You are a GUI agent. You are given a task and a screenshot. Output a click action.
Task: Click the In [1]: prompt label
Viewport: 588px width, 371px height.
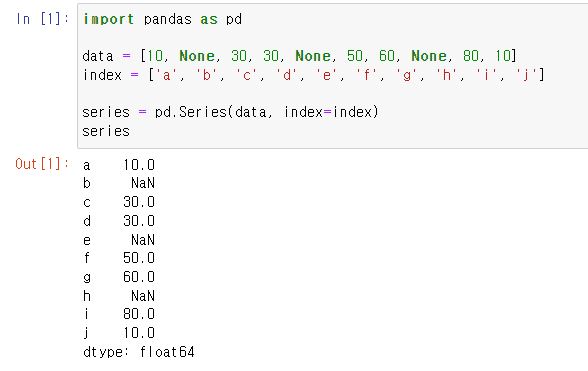point(42,19)
